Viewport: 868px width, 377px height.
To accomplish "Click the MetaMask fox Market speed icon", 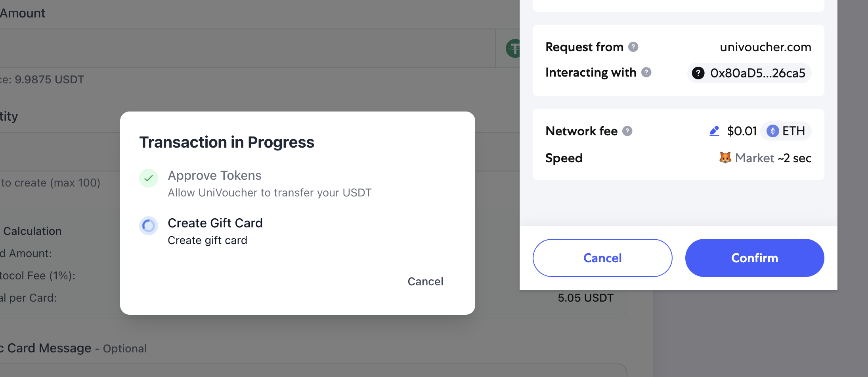I will pyautogui.click(x=725, y=158).
